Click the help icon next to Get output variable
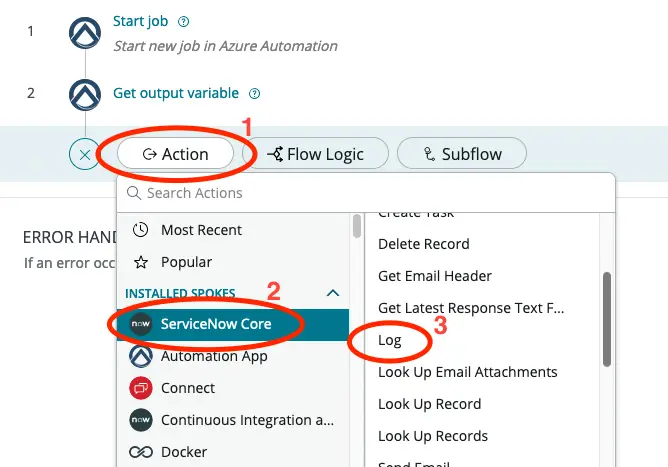 pos(254,94)
